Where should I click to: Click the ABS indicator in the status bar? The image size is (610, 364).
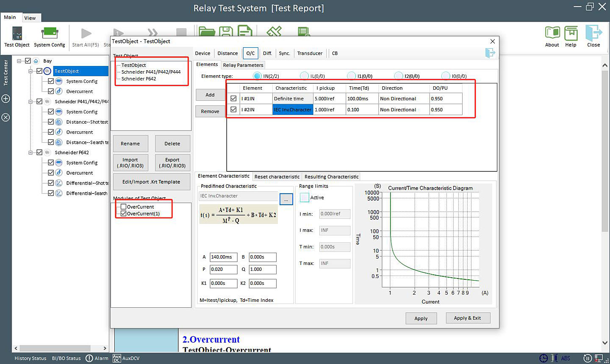566,358
